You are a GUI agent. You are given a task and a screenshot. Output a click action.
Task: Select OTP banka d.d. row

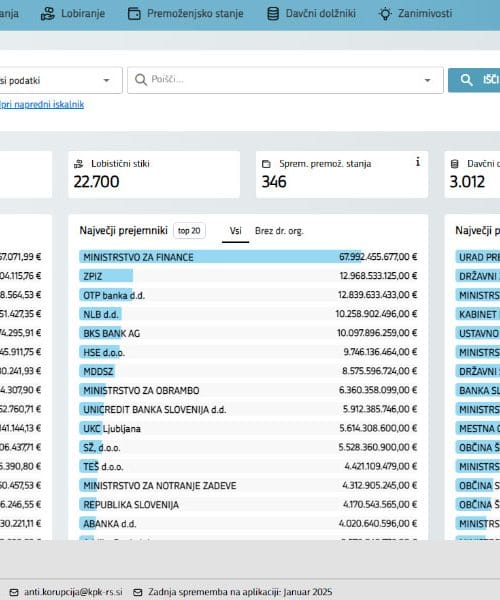[248, 295]
